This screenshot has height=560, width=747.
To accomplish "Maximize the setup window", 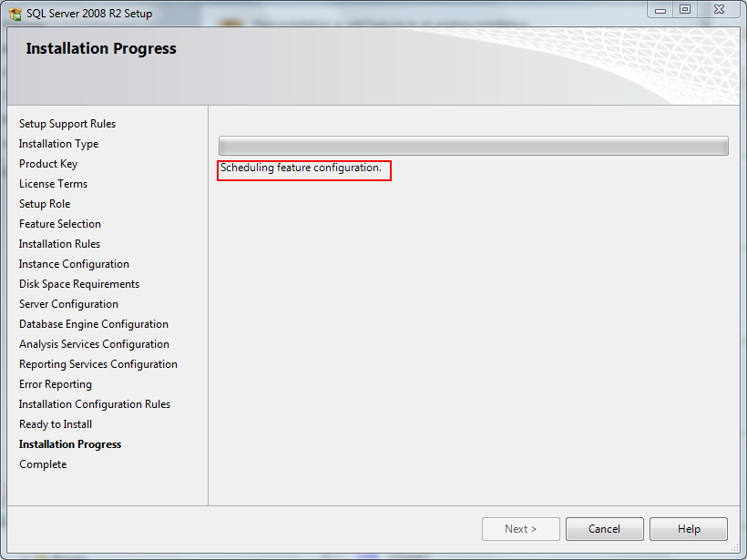I will [x=685, y=10].
